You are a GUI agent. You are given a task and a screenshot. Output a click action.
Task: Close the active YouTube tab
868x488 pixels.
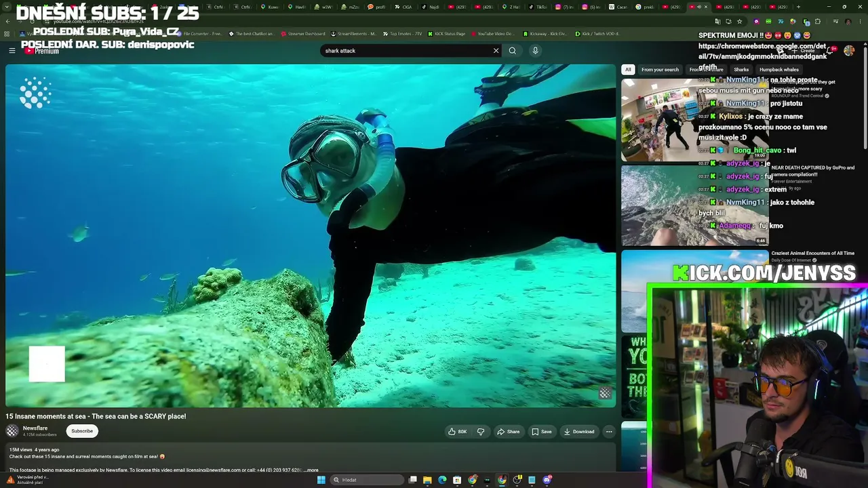point(706,7)
